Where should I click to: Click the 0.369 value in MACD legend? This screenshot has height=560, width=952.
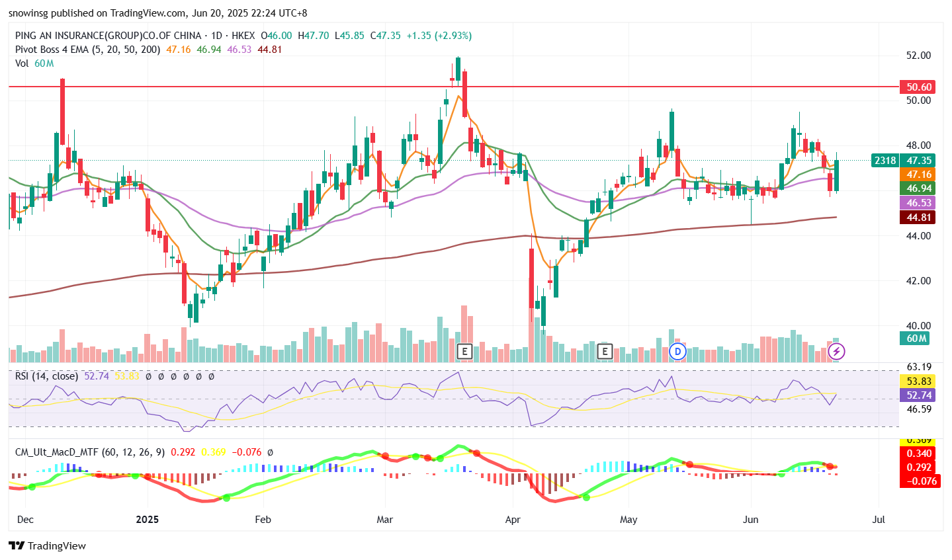(214, 452)
